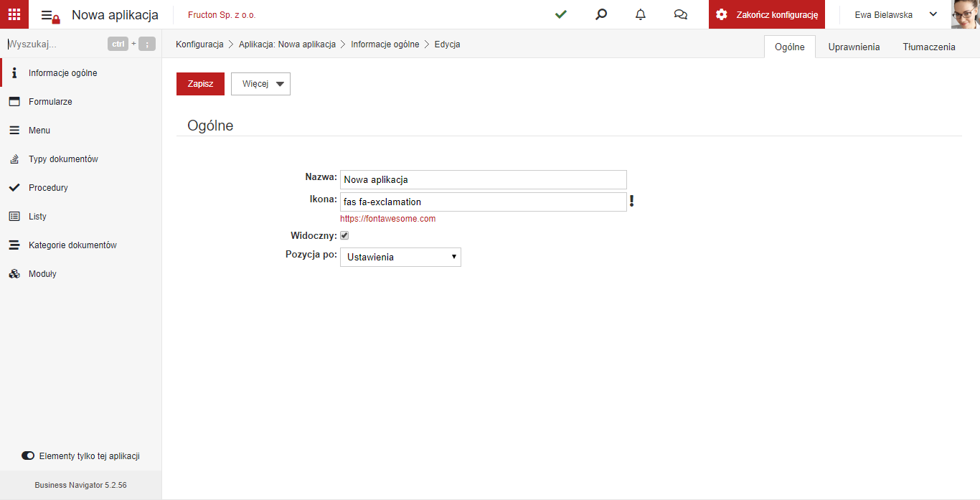Click the Zapisz button

200,84
